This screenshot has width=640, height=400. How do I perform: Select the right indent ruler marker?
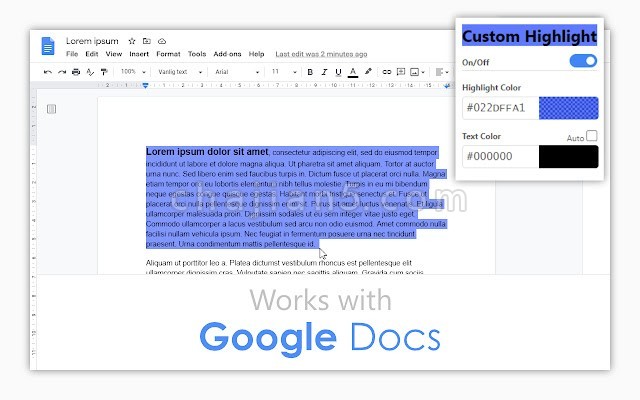tap(447, 86)
